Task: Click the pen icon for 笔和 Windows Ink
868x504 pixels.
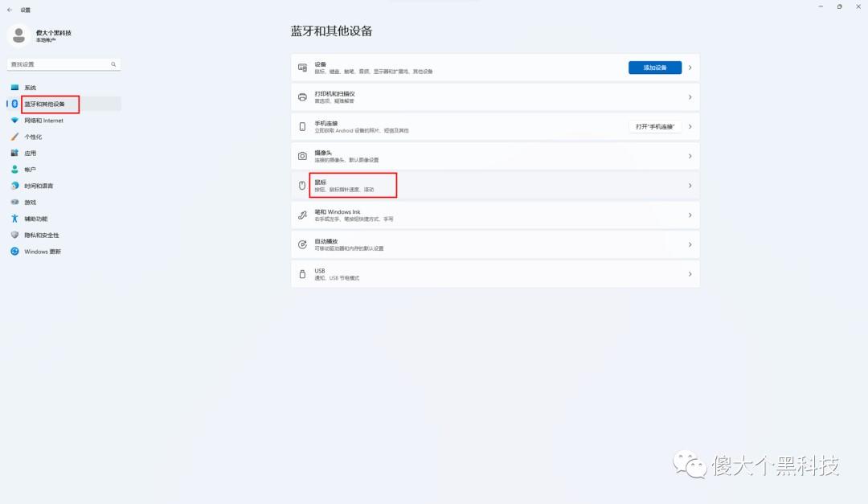Action: [302, 215]
